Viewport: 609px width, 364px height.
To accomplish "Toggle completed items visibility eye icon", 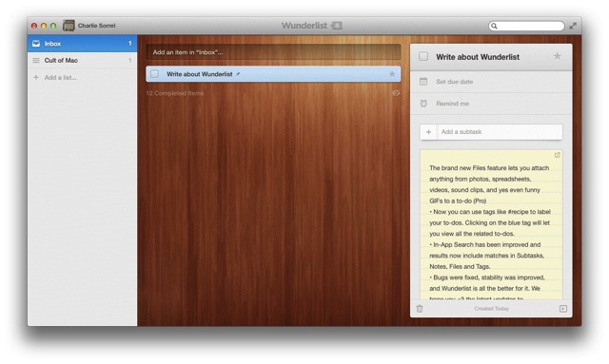I will click(396, 93).
